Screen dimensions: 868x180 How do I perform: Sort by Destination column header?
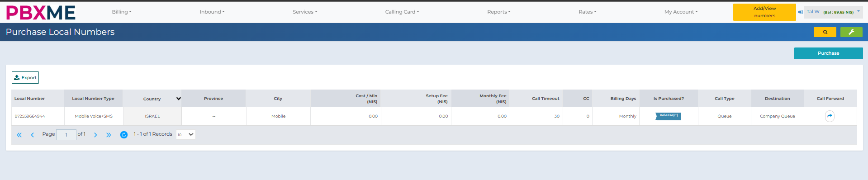click(778, 99)
